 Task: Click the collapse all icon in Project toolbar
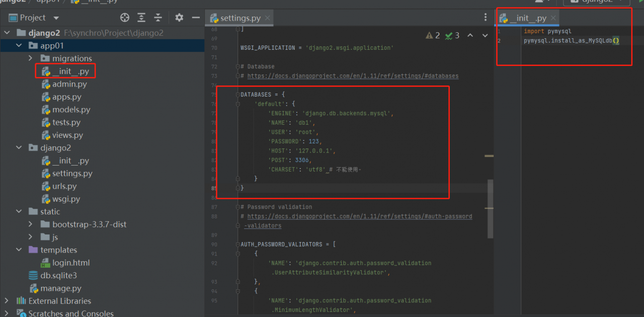[158, 18]
